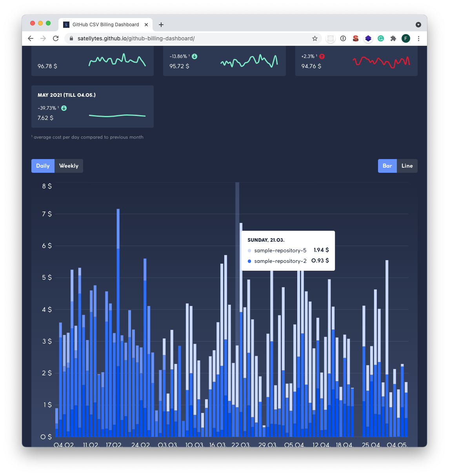Select the Bar chart display mode
The width and height of the screenshot is (449, 476).
[387, 166]
